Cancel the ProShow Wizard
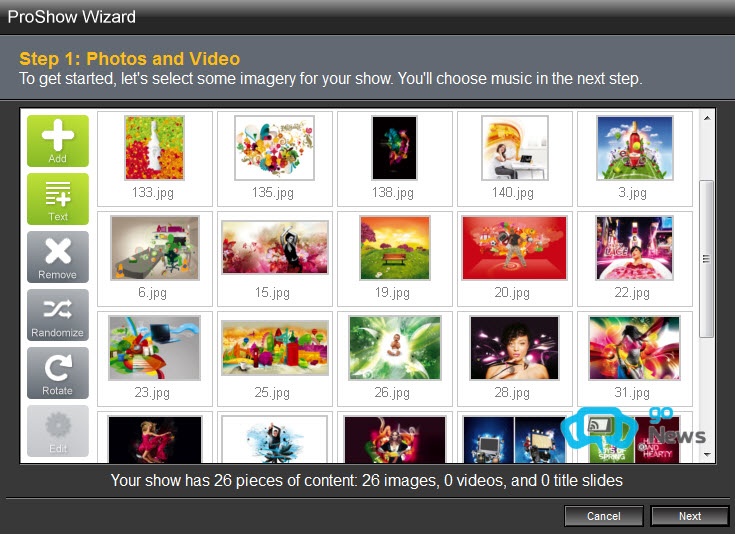Image resolution: width=735 pixels, height=534 pixels. click(604, 516)
